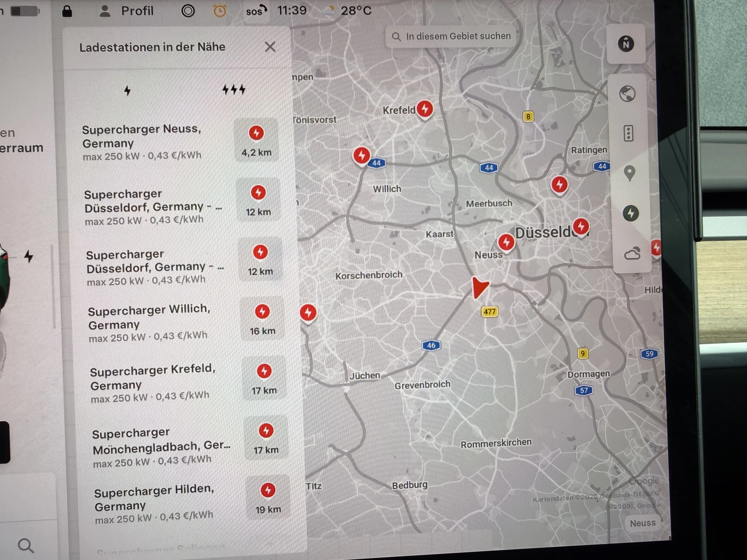Open search magnifier at bottom left

(26, 545)
